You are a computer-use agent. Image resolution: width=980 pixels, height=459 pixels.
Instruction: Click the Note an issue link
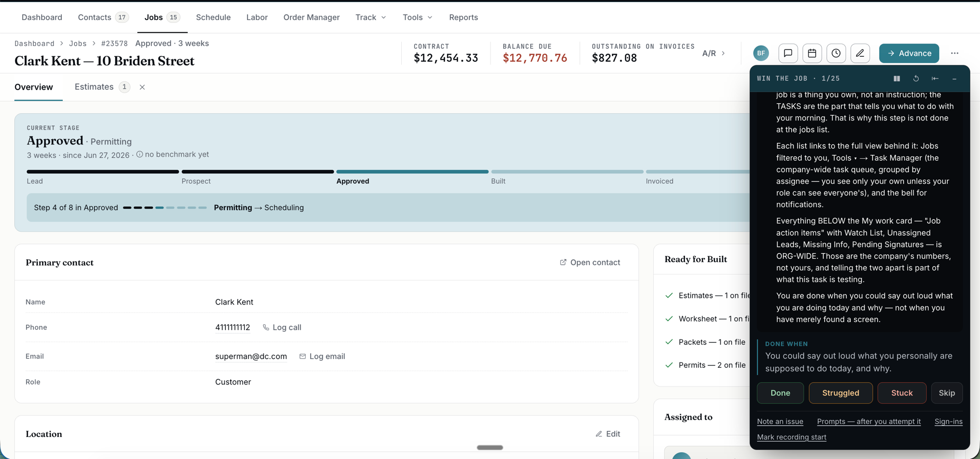780,421
